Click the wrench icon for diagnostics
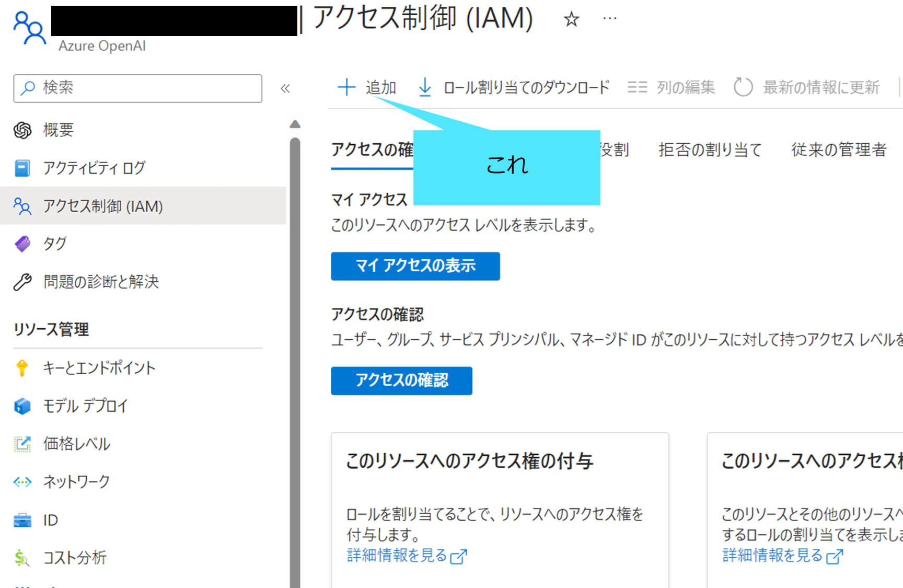903x588 pixels. [x=22, y=282]
